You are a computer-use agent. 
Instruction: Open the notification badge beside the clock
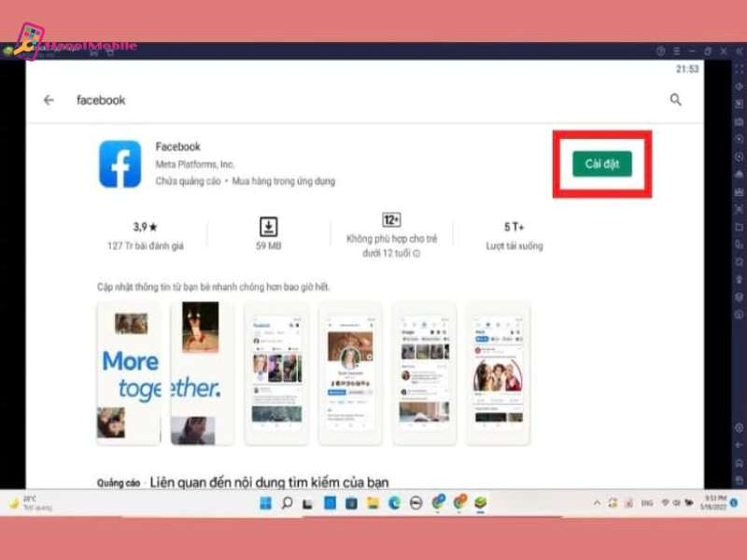coord(734,503)
